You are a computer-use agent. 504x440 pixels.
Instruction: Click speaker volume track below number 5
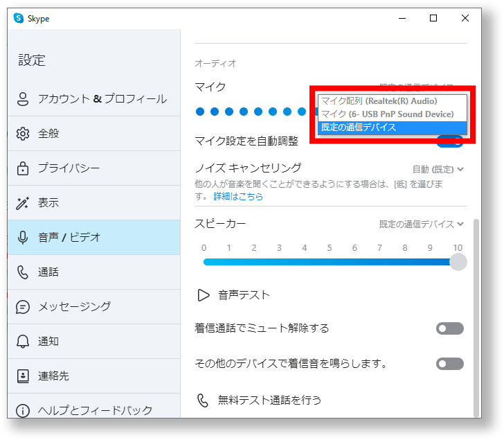pyautogui.click(x=330, y=262)
